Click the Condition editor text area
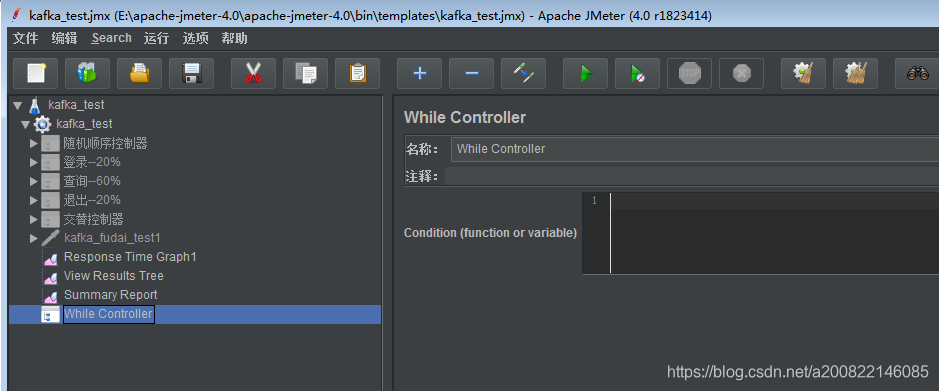Image resolution: width=939 pixels, height=391 pixels. [x=775, y=233]
